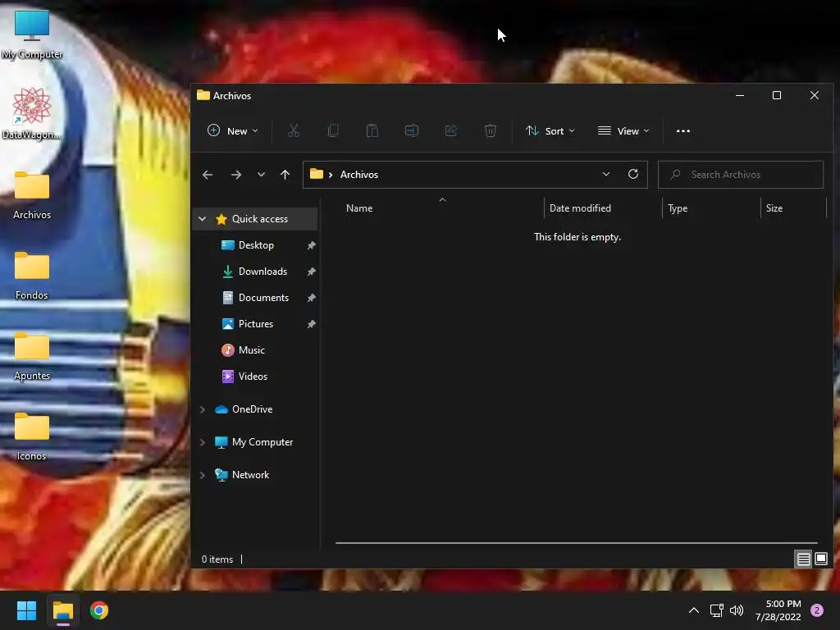The width and height of the screenshot is (840, 630).
Task: Open Downloads in Quick access
Action: pyautogui.click(x=262, y=271)
